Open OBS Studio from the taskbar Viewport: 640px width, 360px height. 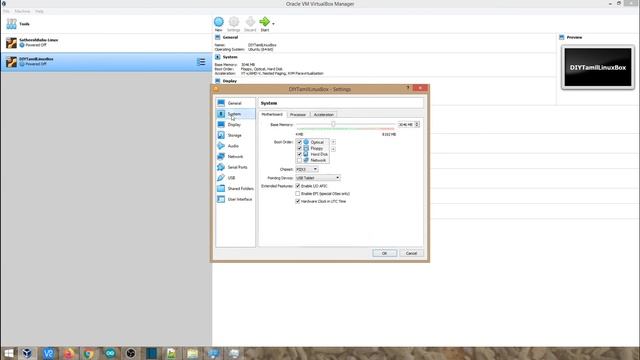(131, 353)
